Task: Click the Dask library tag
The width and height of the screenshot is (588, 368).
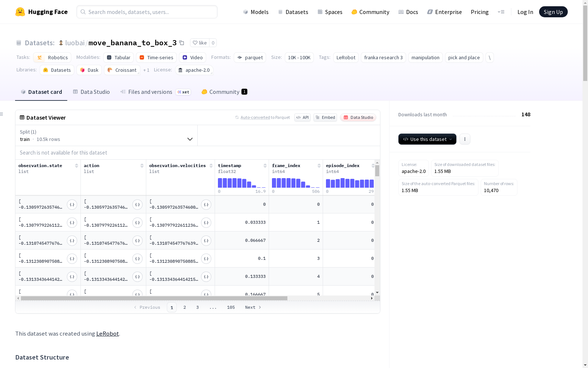Action: click(89, 70)
